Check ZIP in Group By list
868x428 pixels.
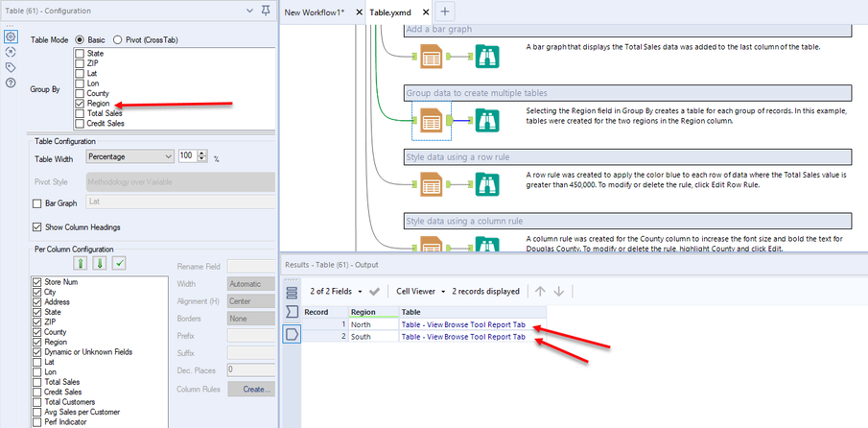pyautogui.click(x=80, y=63)
